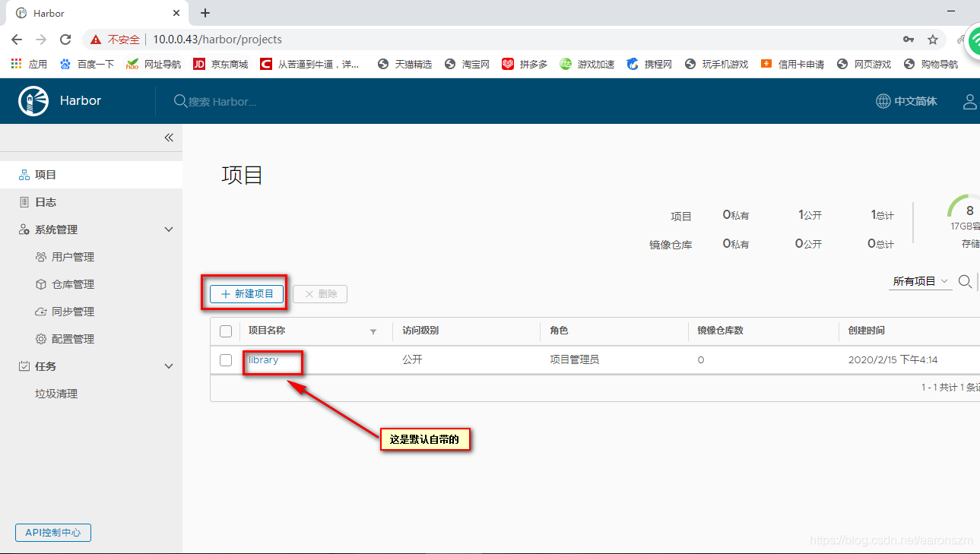
Task: Click the 项目名称 column filter icon
Action: coord(373,331)
